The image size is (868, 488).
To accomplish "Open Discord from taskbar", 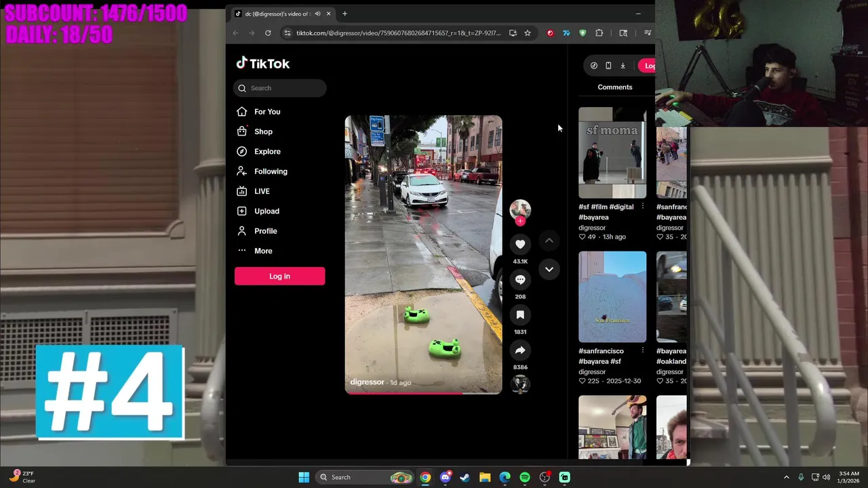I will (445, 477).
